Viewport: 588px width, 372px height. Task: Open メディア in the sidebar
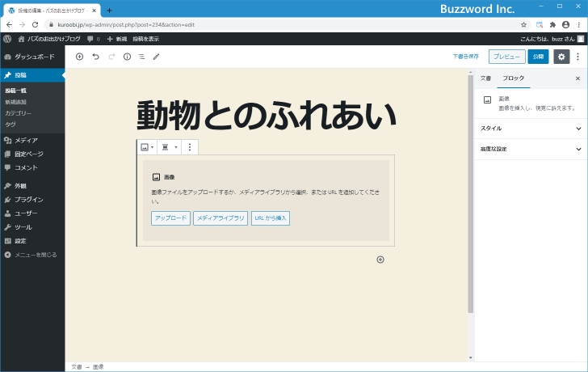click(x=32, y=140)
